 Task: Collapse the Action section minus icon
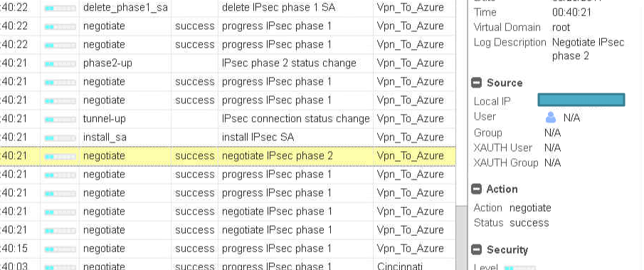tap(477, 189)
